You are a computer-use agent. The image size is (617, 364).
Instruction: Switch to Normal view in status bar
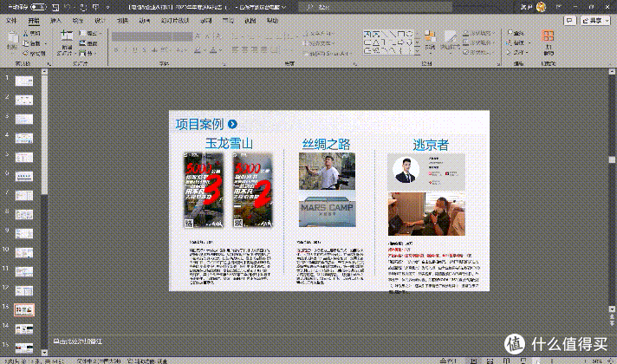[474, 361]
